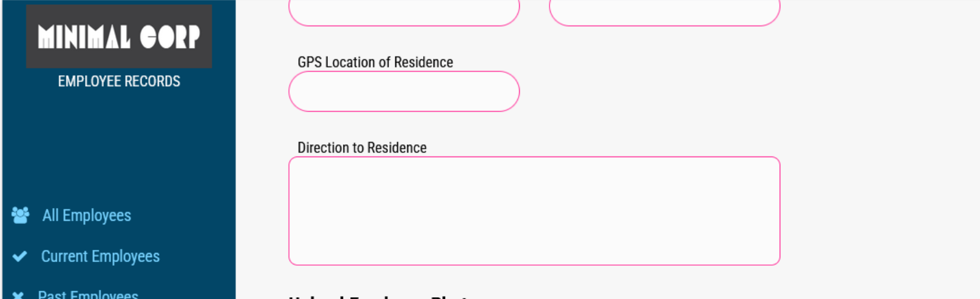
Task: Go to Current Employees list
Action: tap(100, 257)
